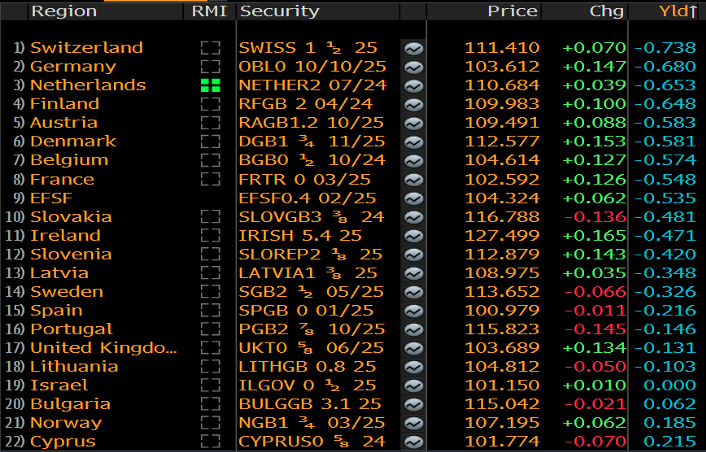Toggle RMI box for Denmark
This screenshot has width=706, height=452.
point(210,141)
